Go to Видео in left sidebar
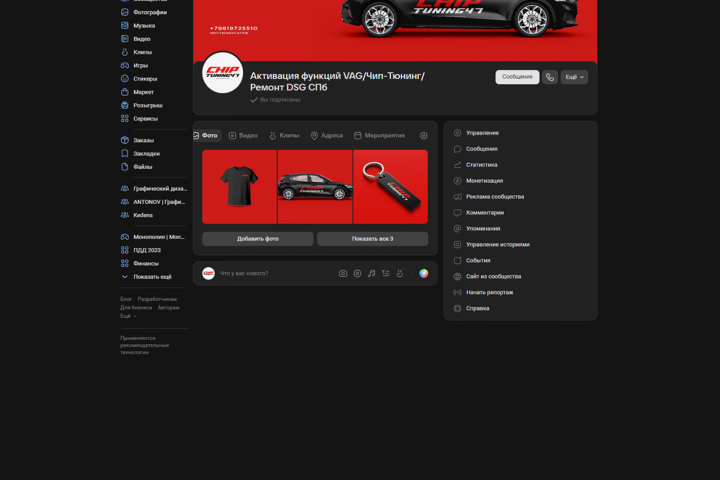This screenshot has width=720, height=480. [136, 39]
